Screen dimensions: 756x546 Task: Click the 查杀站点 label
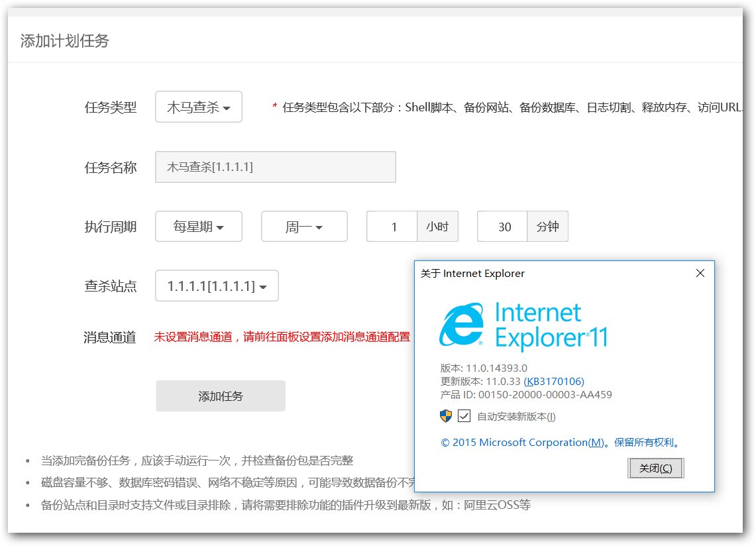point(111,286)
